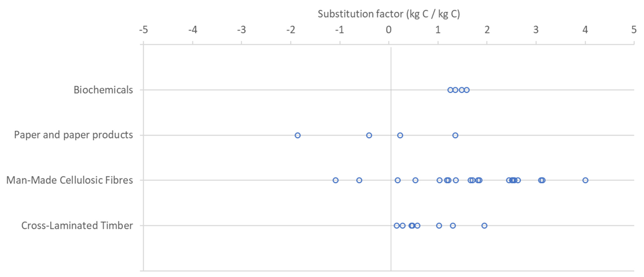Viewport: 644px width, 277px height.
Task: Select the leftmost Man-Made Cellulosic Fibres point
Action: click(336, 180)
